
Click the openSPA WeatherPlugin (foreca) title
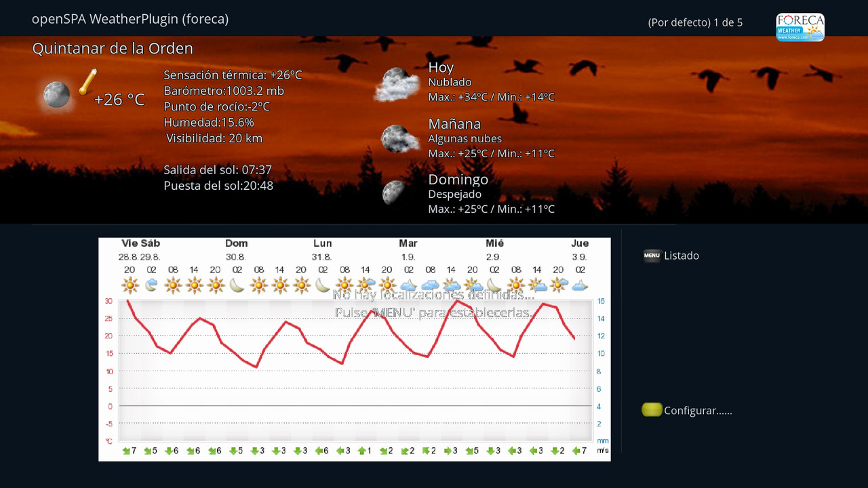[130, 19]
